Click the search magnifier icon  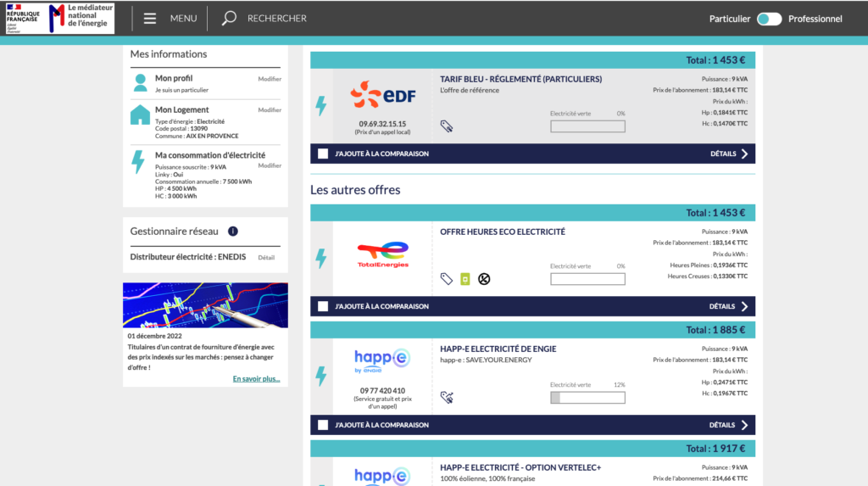click(x=229, y=19)
